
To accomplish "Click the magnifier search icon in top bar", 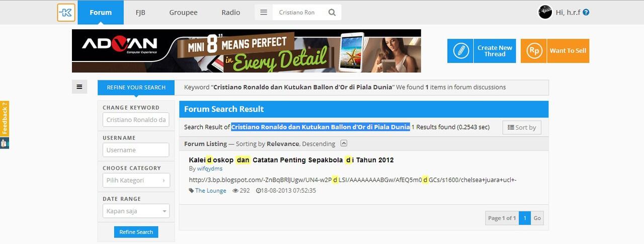I will pos(332,12).
